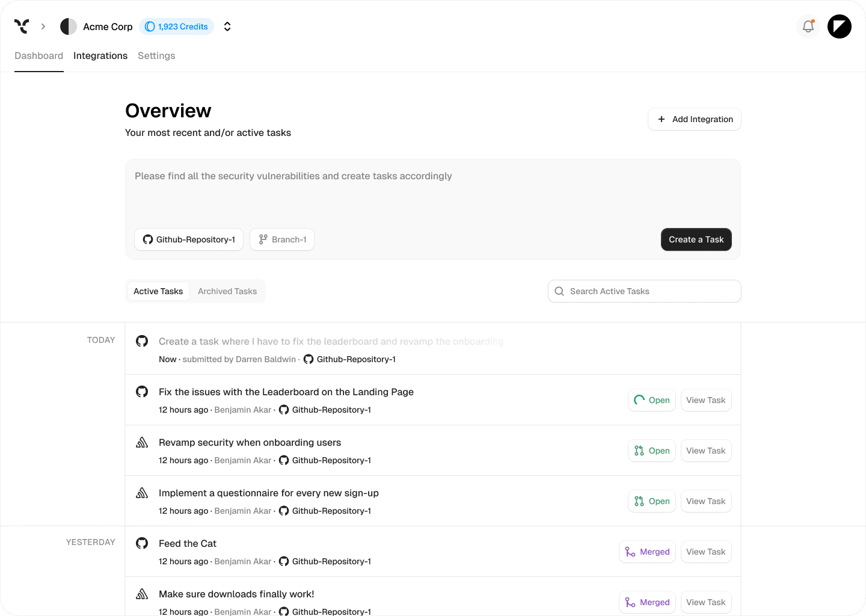866x616 pixels.
Task: Click the 1,923 Credits progress badge
Action: tap(176, 26)
